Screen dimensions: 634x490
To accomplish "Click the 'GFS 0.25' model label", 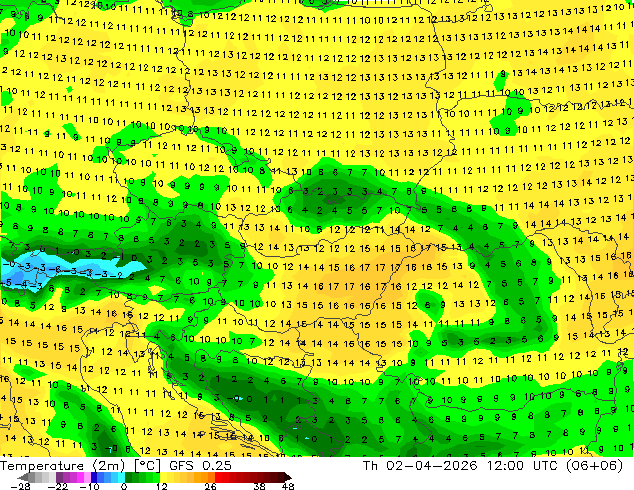I will tap(200, 466).
